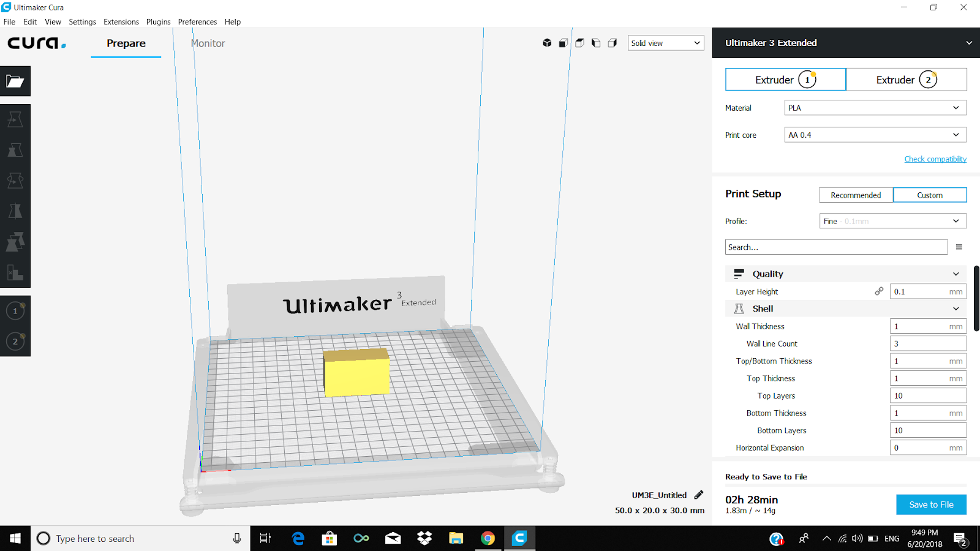Open Arduino app from taskbar

361,538
